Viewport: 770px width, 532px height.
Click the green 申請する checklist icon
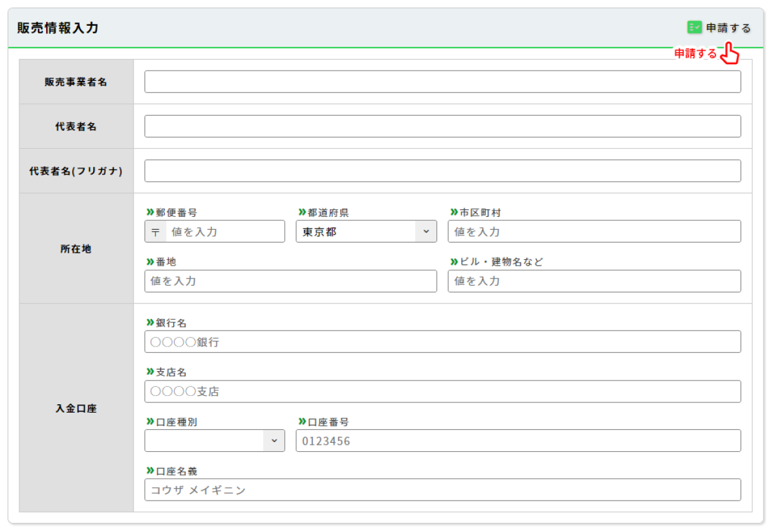694,28
